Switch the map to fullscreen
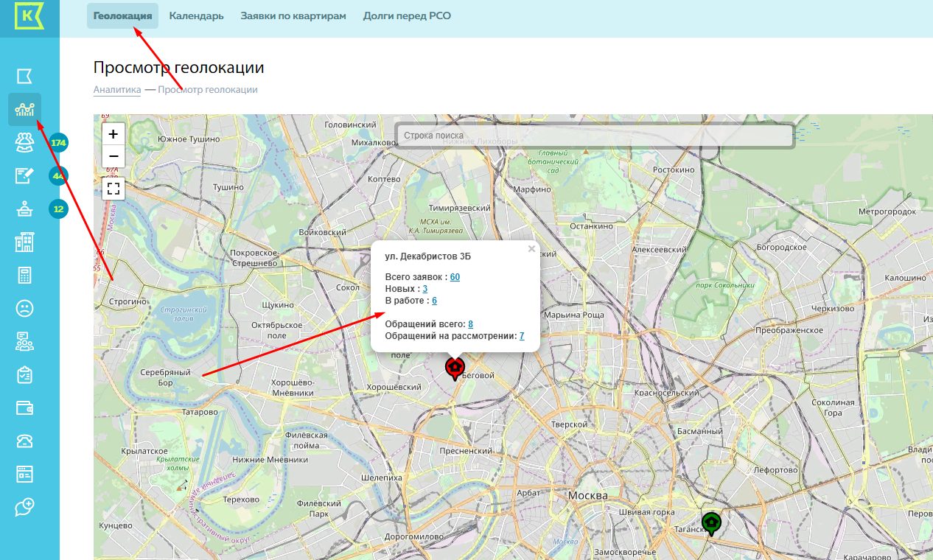933x560 pixels. click(113, 189)
